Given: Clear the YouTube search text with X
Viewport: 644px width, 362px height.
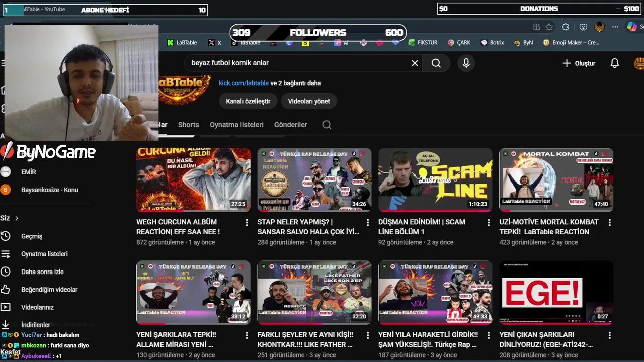Looking at the screenshot, I should (415, 63).
